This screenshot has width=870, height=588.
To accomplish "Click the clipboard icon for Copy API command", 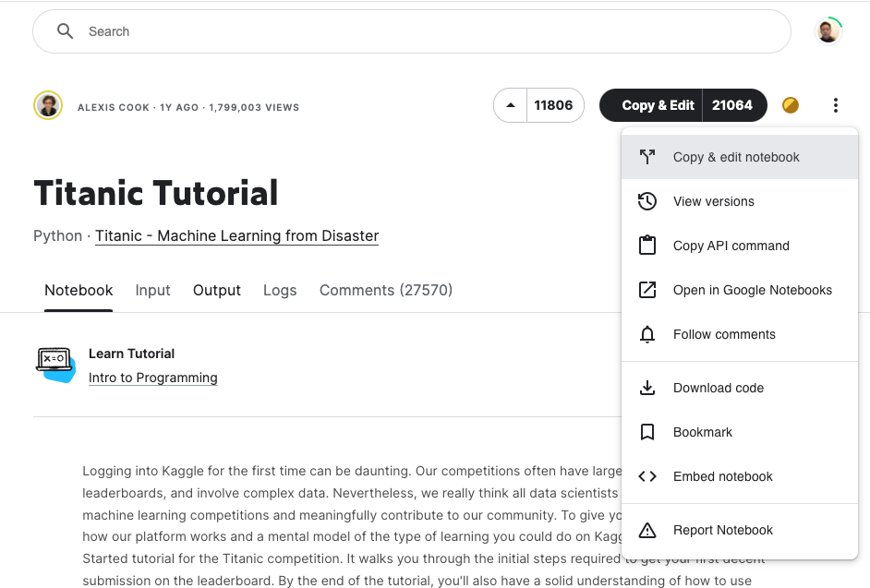I will (646, 246).
